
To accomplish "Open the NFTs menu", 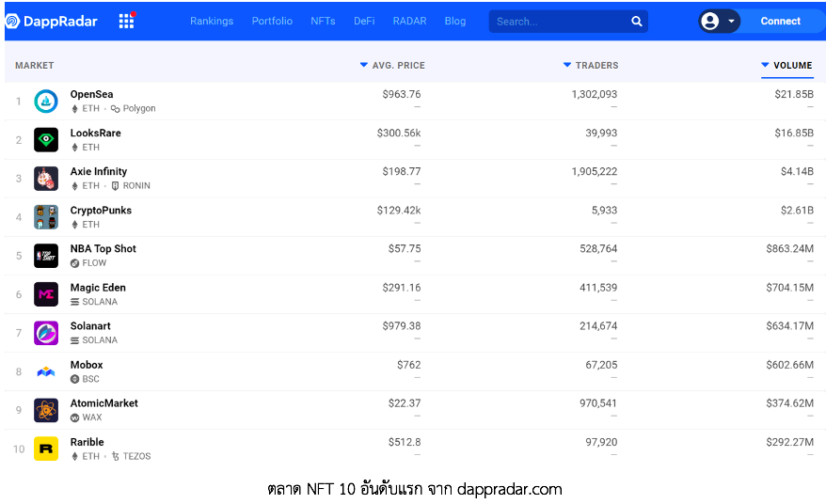I will pyautogui.click(x=323, y=21).
